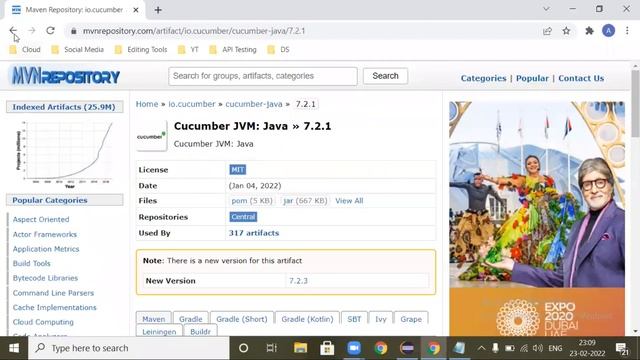Viewport: 640px width, 360px height.
Task: Open the Editing Tools bookmarks folder
Action: [141, 50]
